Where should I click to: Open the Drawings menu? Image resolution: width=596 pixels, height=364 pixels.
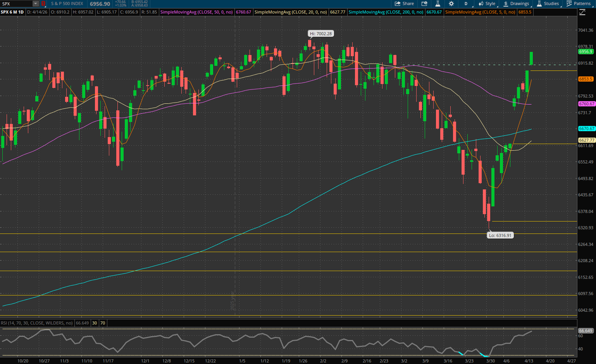pyautogui.click(x=516, y=4)
